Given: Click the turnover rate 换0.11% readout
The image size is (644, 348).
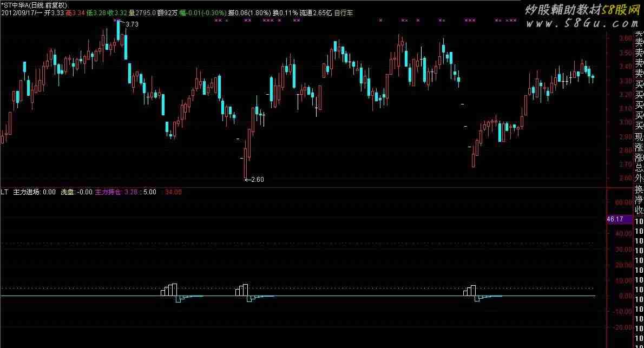Looking at the screenshot, I should 285,13.
